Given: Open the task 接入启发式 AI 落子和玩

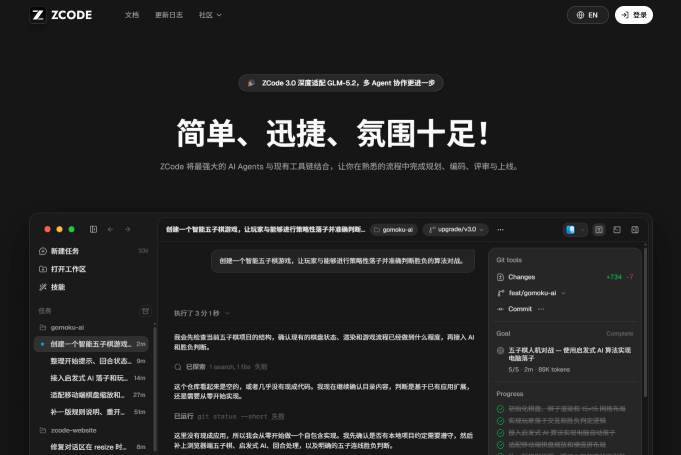Looking at the screenshot, I should [x=91, y=378].
